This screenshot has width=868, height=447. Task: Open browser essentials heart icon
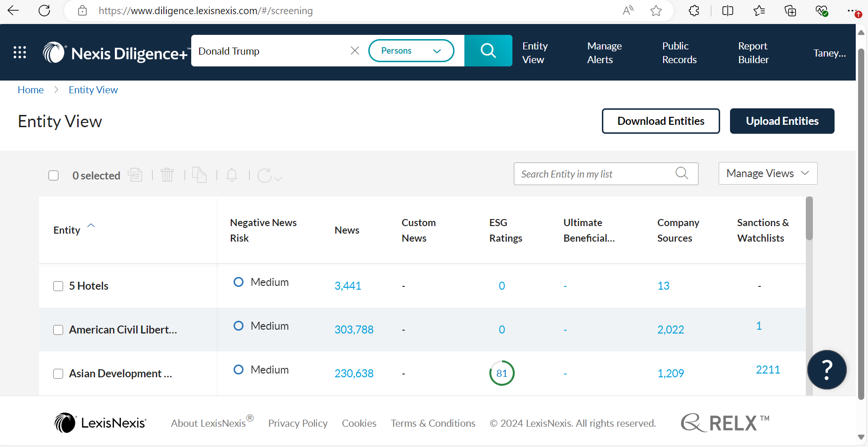822,10
